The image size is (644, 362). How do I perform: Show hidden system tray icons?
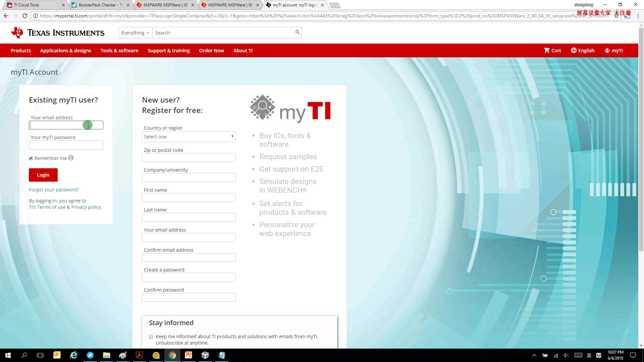(534, 355)
